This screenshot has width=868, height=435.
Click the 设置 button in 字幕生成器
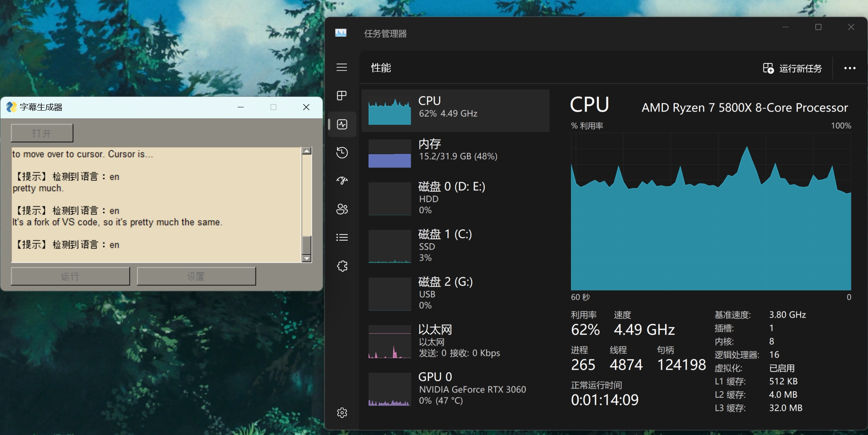coord(196,276)
